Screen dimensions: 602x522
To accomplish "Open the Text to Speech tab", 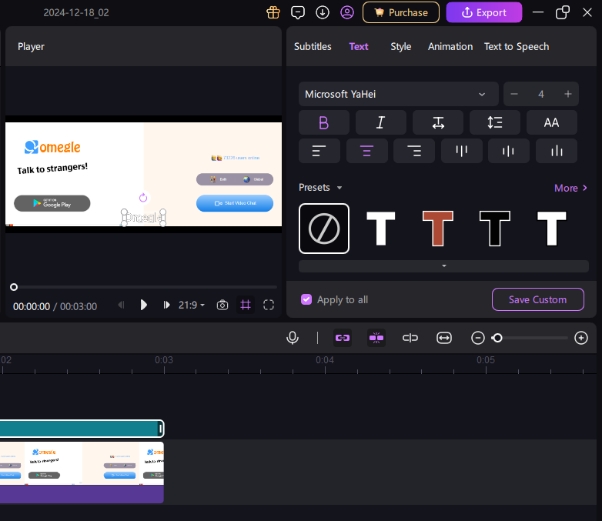I will [x=516, y=46].
